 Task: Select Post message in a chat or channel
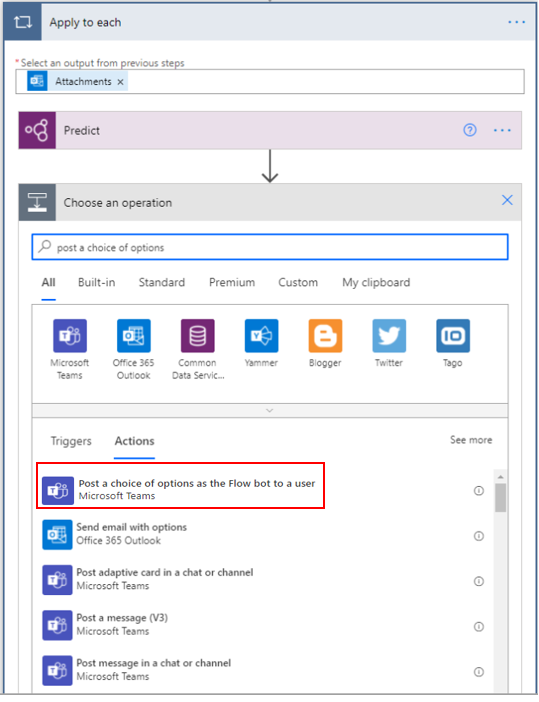(x=154, y=669)
